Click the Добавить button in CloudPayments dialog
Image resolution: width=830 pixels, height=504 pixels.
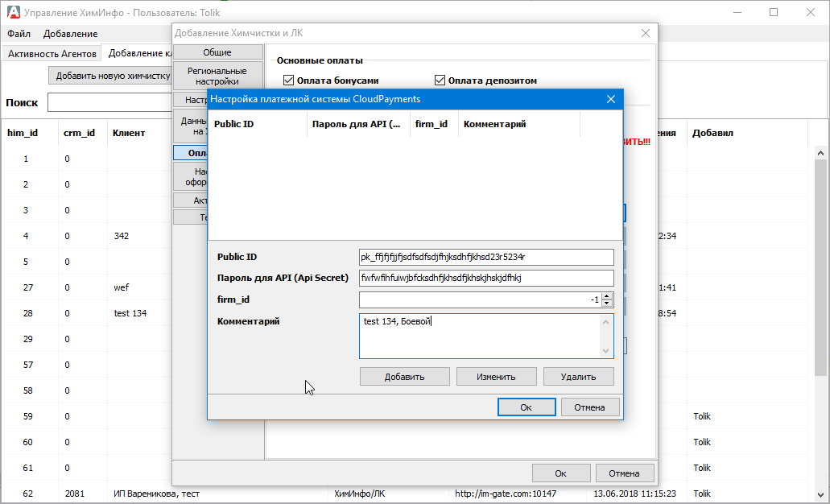pyautogui.click(x=404, y=377)
